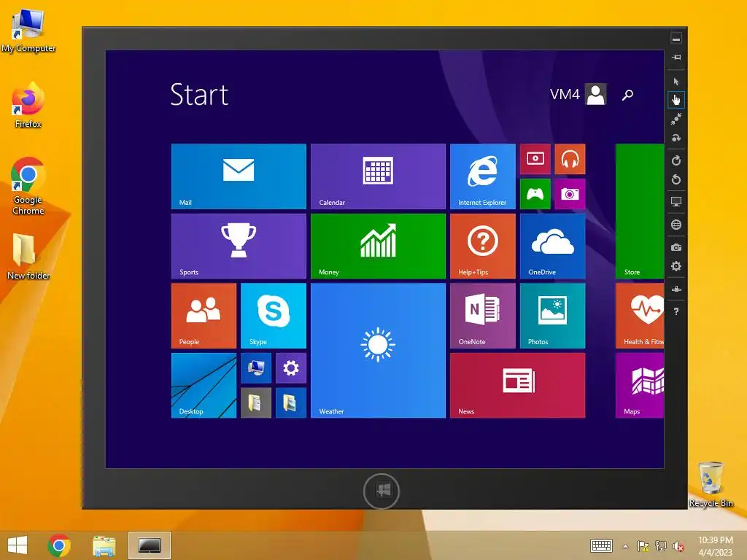Select Firefox desktop shortcut
747x560 pixels.
[x=28, y=105]
